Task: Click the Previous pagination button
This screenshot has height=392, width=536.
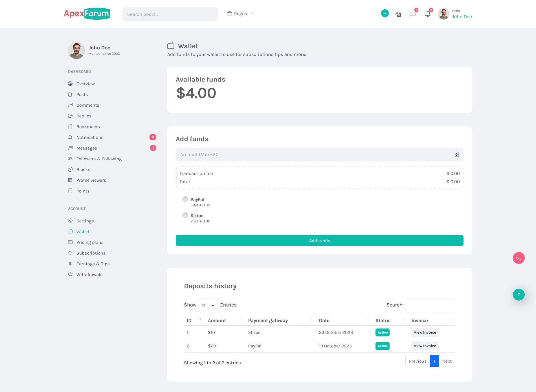Action: pyautogui.click(x=418, y=361)
